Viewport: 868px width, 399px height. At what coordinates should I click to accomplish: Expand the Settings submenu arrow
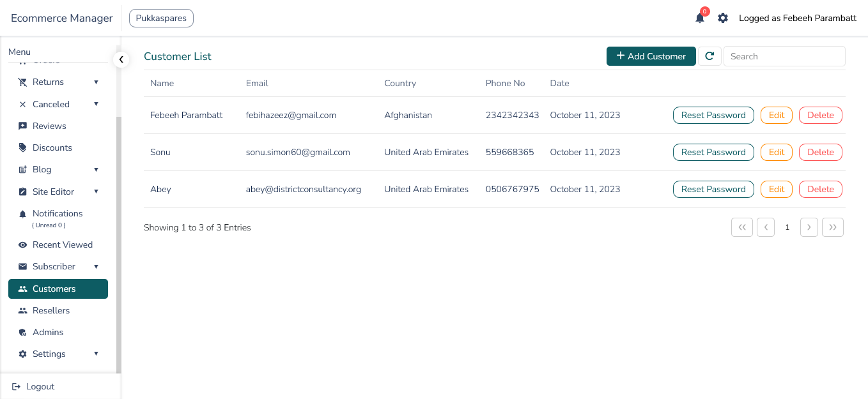point(96,354)
